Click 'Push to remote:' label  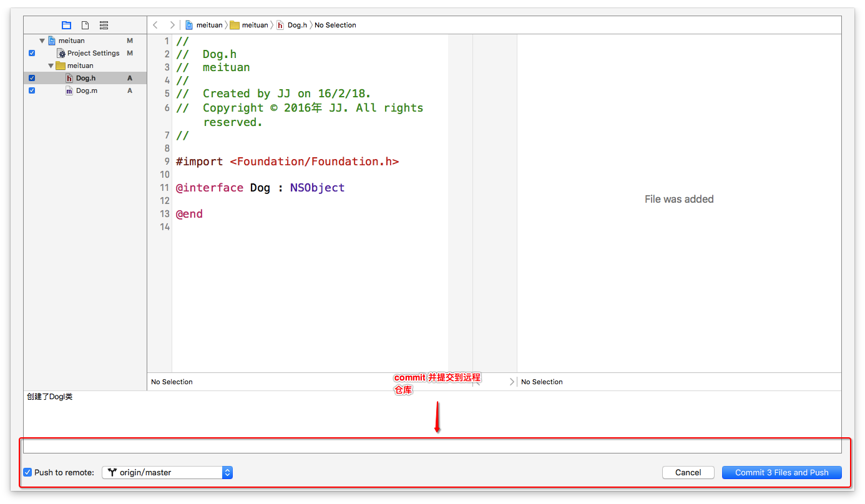click(64, 472)
